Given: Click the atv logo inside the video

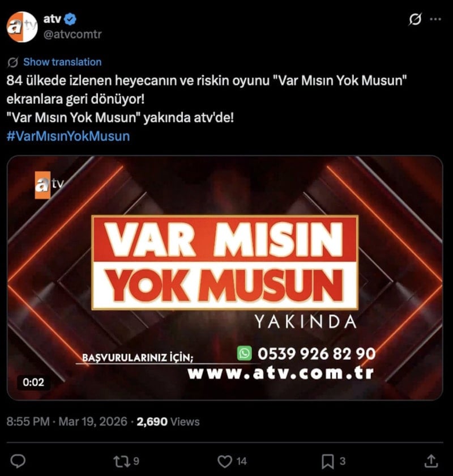Looking at the screenshot, I should 49,185.
